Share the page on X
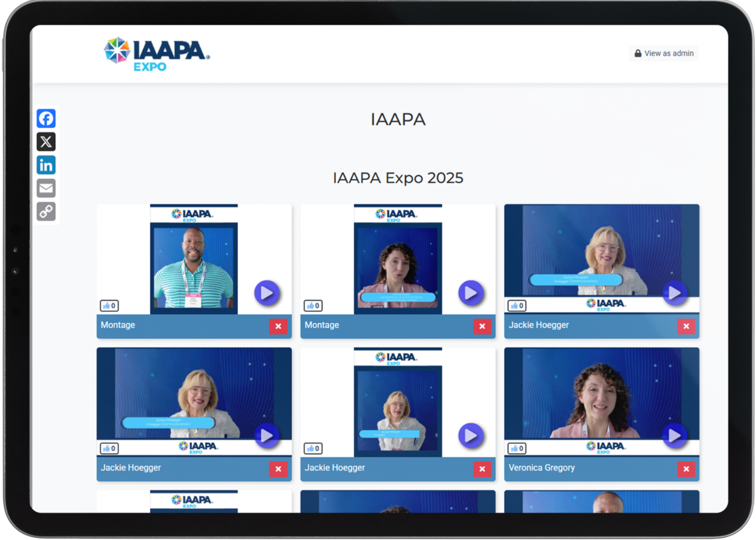Image resolution: width=756 pixels, height=540 pixels. [46, 142]
